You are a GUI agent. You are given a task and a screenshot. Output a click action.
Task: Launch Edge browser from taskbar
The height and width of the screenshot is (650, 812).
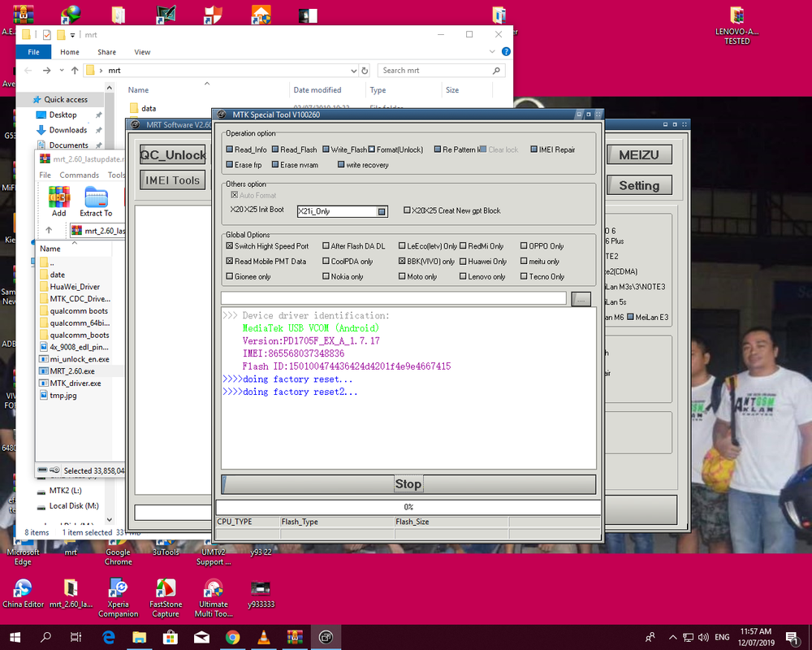coord(108,637)
